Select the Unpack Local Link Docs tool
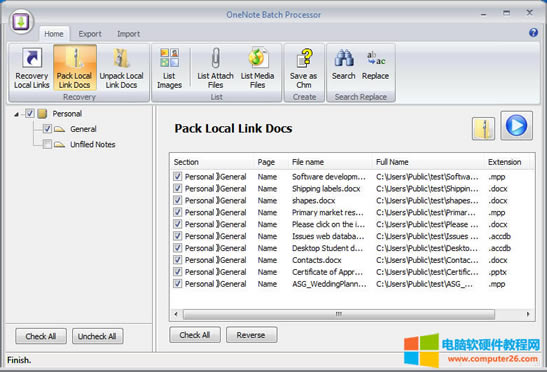Image resolution: width=547 pixels, height=372 pixels. [x=121, y=68]
